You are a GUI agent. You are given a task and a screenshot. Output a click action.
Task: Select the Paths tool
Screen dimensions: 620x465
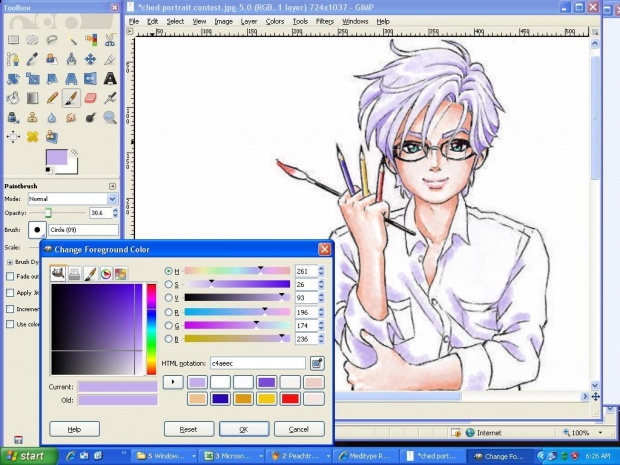coord(13,59)
